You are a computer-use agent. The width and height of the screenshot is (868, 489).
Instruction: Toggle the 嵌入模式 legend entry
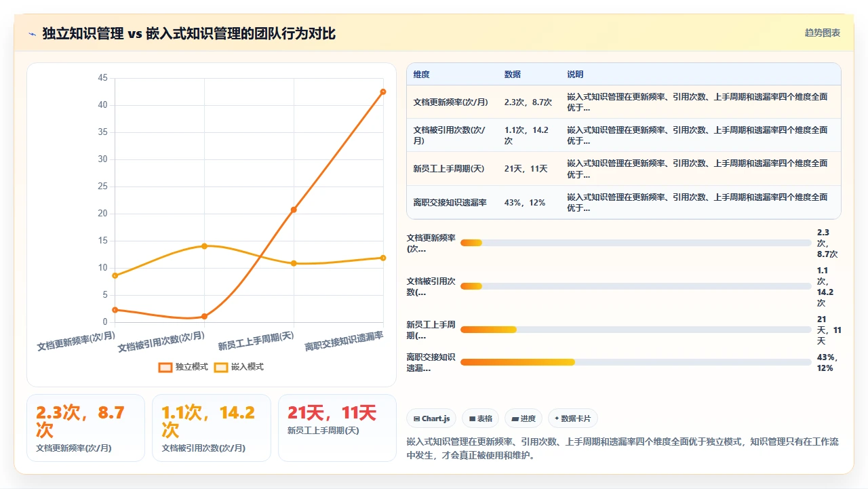(x=239, y=367)
